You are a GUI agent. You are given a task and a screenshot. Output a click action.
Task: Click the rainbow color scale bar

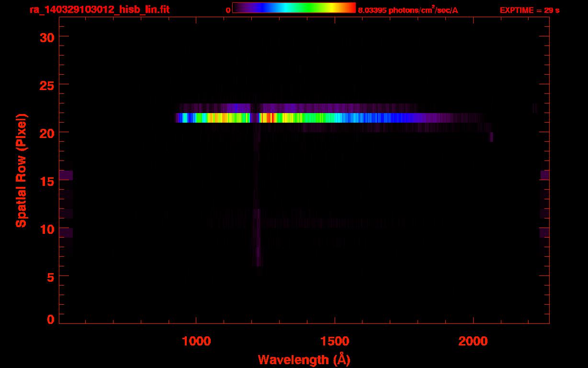294,8
